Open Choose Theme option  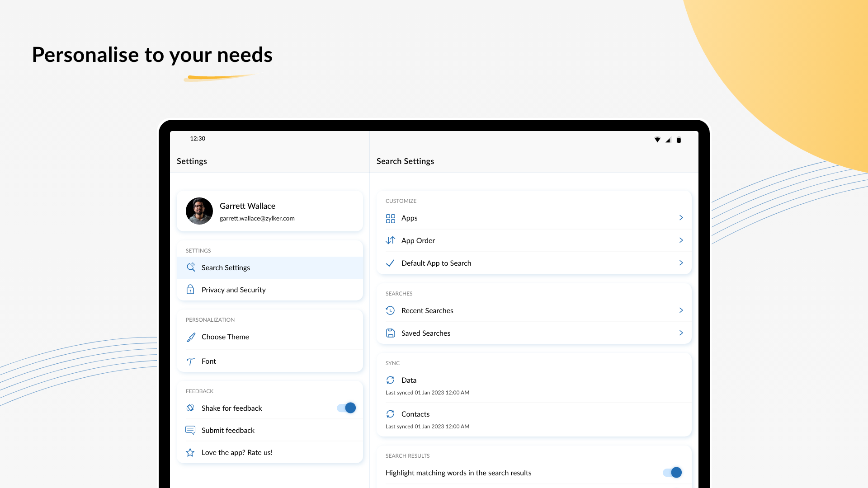click(x=270, y=337)
